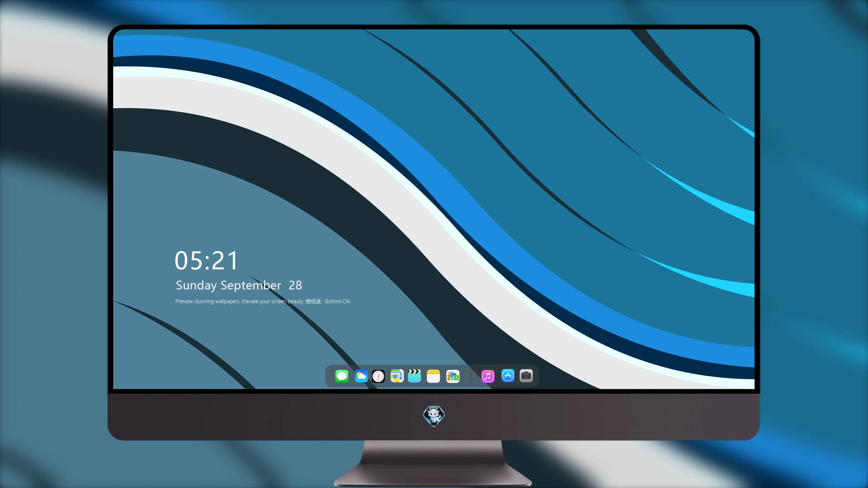
Task: Launch the Newsstand app with magazine covers
Action: click(453, 376)
